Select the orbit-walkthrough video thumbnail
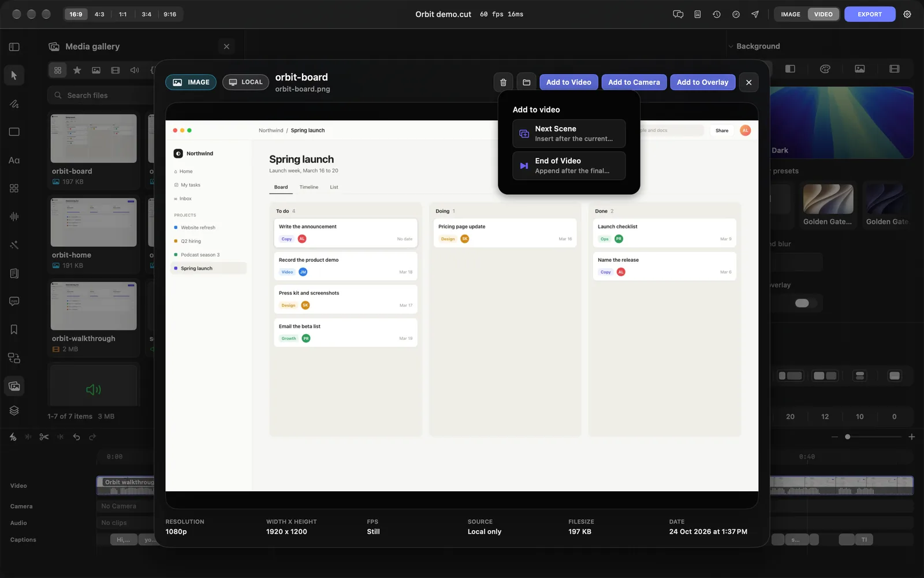 (x=94, y=306)
